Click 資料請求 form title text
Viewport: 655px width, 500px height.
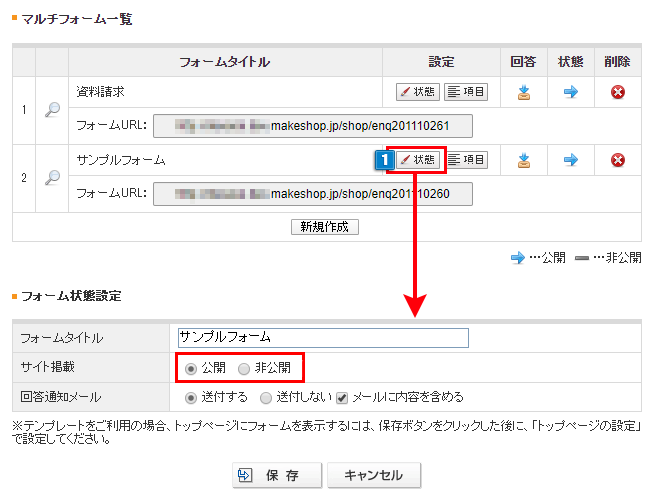point(100,91)
